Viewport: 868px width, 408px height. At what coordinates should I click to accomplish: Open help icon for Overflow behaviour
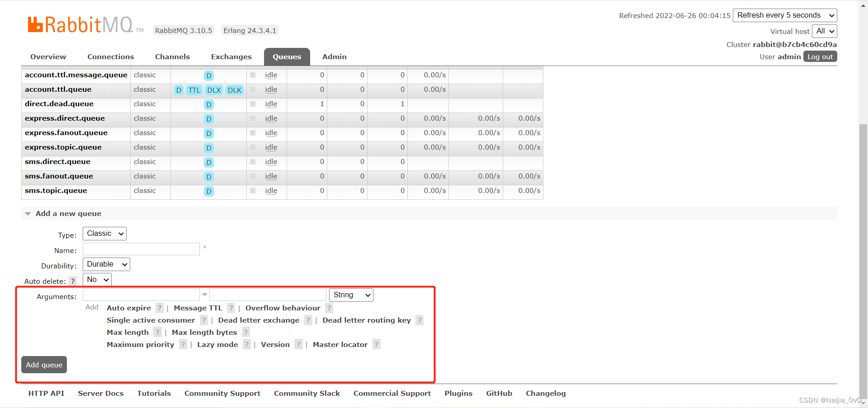[x=329, y=308]
